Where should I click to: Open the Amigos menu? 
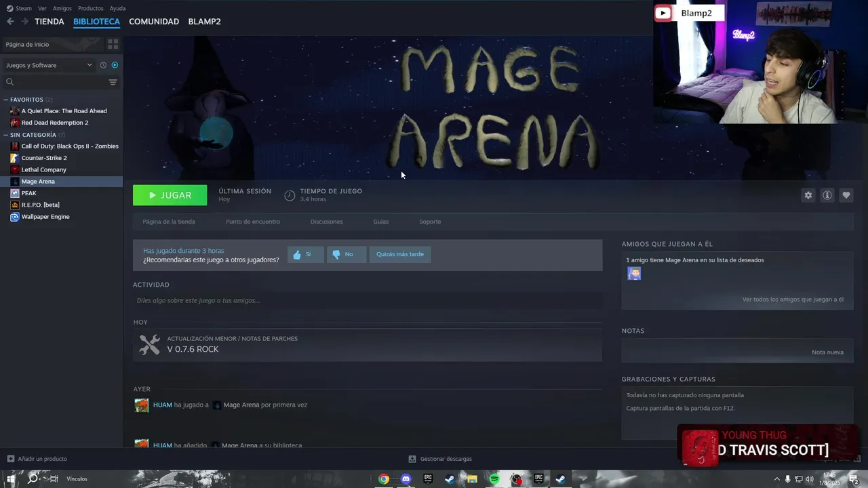pyautogui.click(x=62, y=8)
